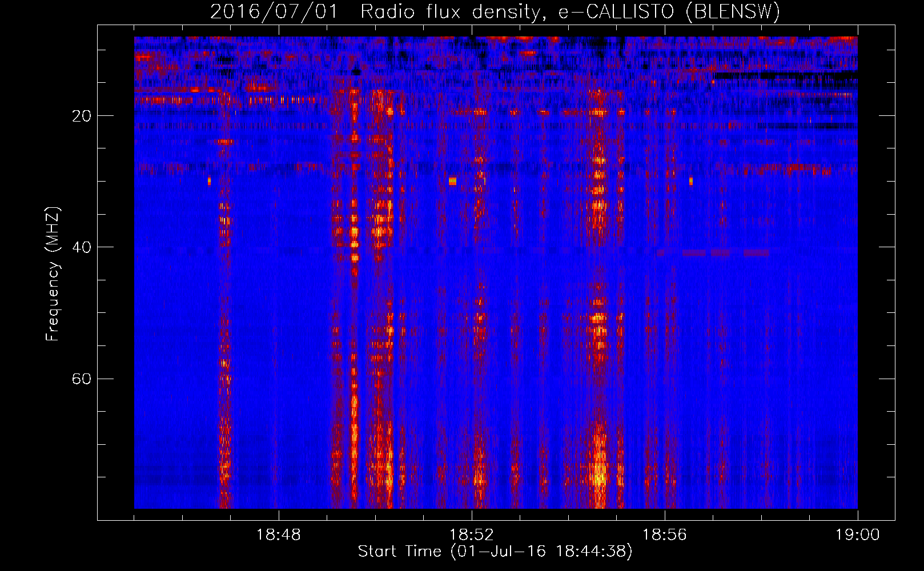Click the 20 frequency tick label
Viewport: 924px width, 571px height.
click(82, 116)
